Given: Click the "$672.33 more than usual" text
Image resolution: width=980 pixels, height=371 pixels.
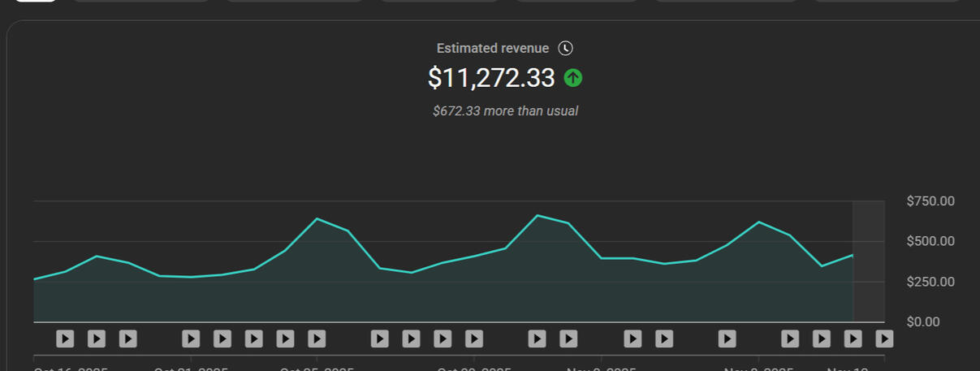Looking at the screenshot, I should click(x=505, y=111).
